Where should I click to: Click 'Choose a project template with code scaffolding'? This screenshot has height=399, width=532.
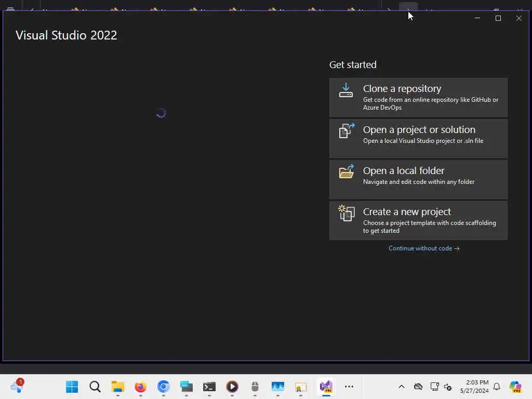click(430, 227)
